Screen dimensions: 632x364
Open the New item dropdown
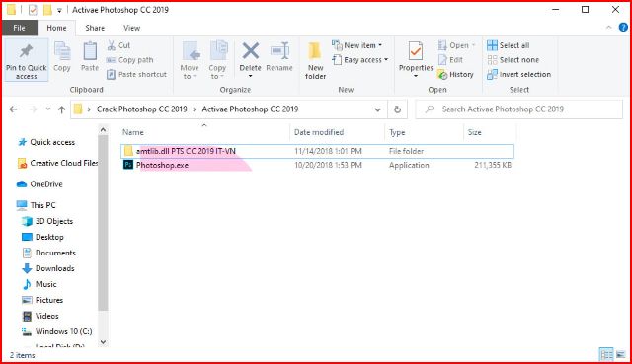click(357, 45)
